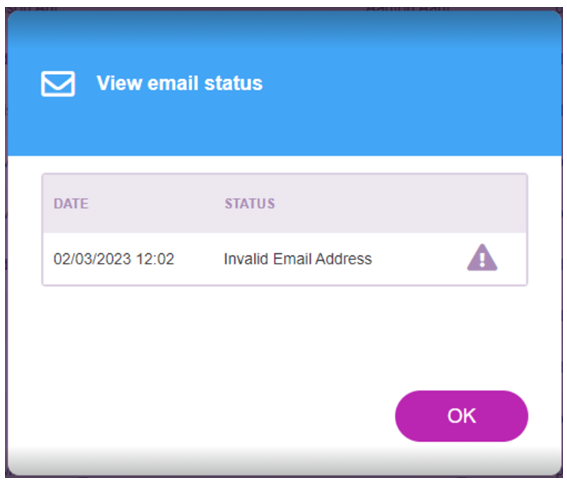
Task: Dismiss the dialog with the purple OK button
Action: 461,416
